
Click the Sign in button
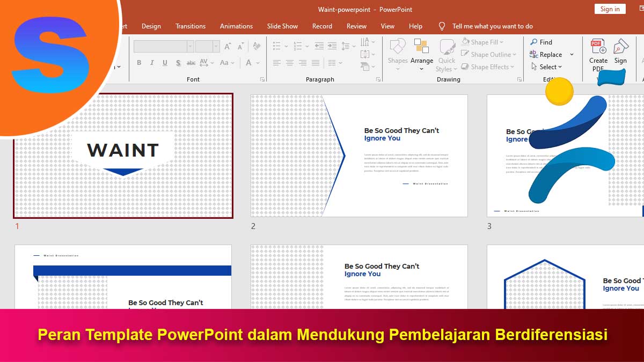[x=610, y=9]
